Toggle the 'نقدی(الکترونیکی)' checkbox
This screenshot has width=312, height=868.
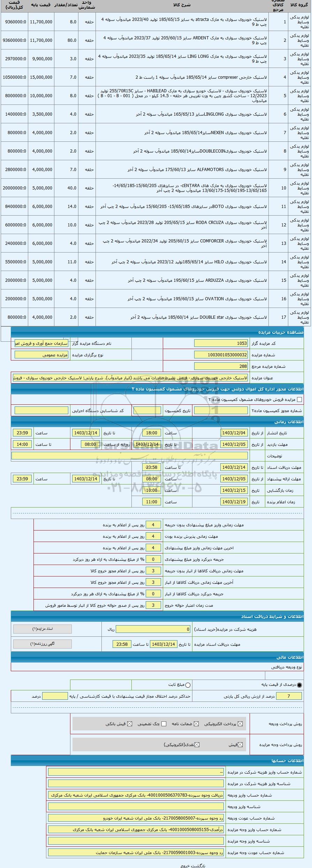pyautogui.click(x=197, y=744)
